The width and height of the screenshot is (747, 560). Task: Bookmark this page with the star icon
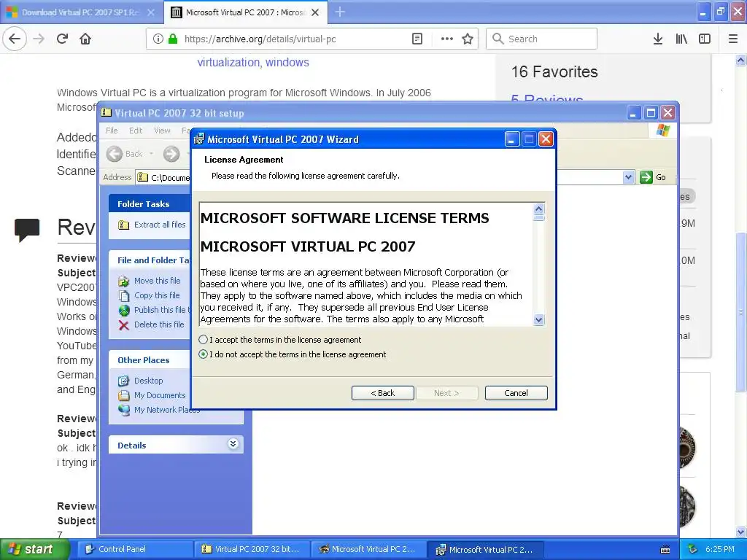[x=468, y=39]
